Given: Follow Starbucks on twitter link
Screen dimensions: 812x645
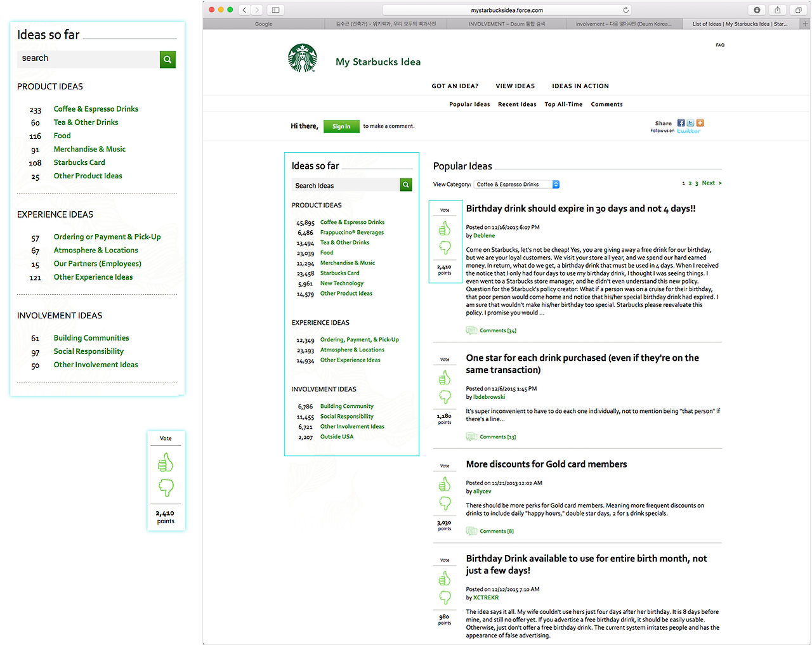Looking at the screenshot, I should (688, 131).
